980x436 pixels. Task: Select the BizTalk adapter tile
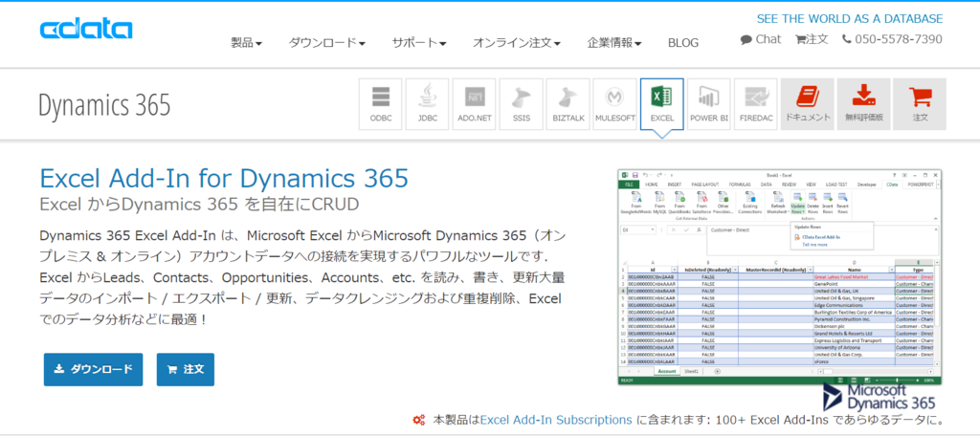(x=568, y=103)
